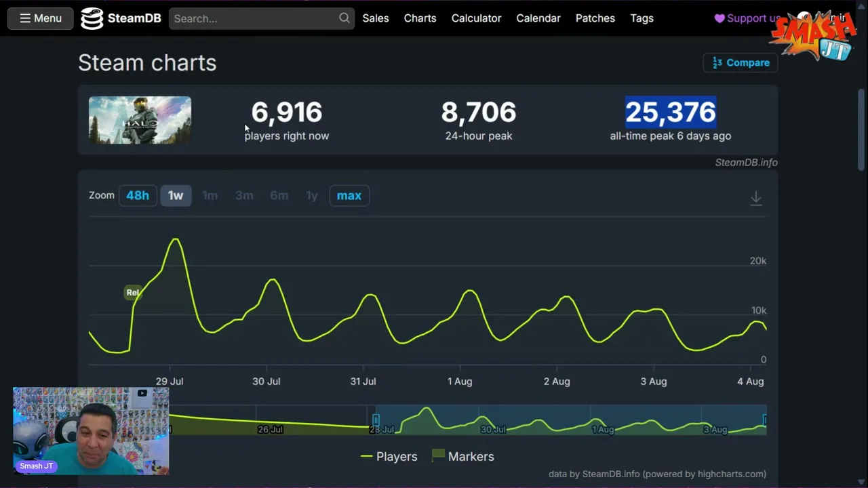Click the navigator right range handle
The width and height of the screenshot is (868, 488).
click(x=765, y=420)
